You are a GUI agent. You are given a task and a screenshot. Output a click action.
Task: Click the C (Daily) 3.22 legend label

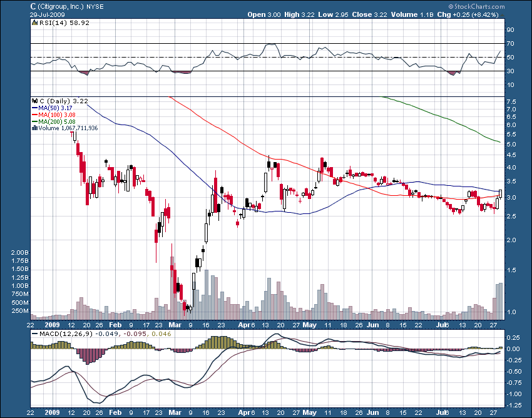point(64,101)
